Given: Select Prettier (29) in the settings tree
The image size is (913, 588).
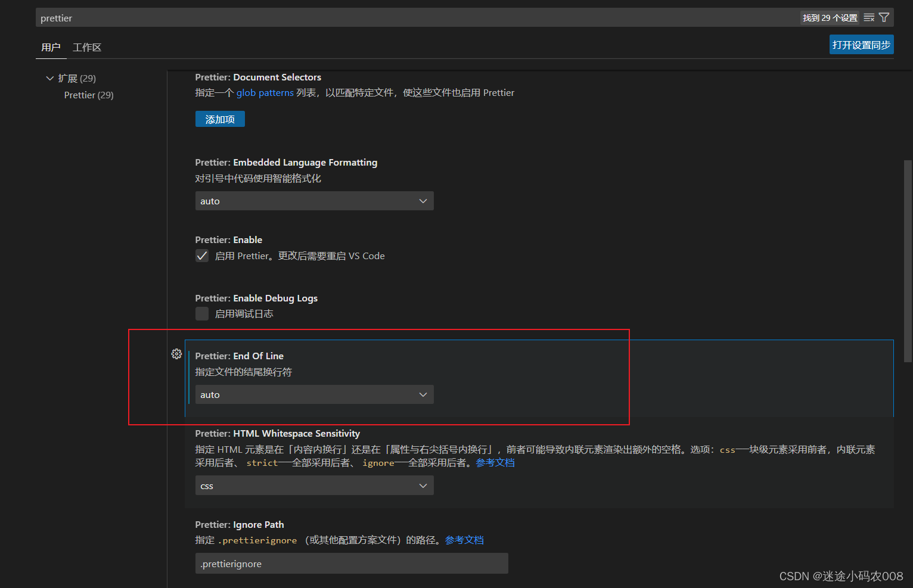Looking at the screenshot, I should tap(89, 95).
